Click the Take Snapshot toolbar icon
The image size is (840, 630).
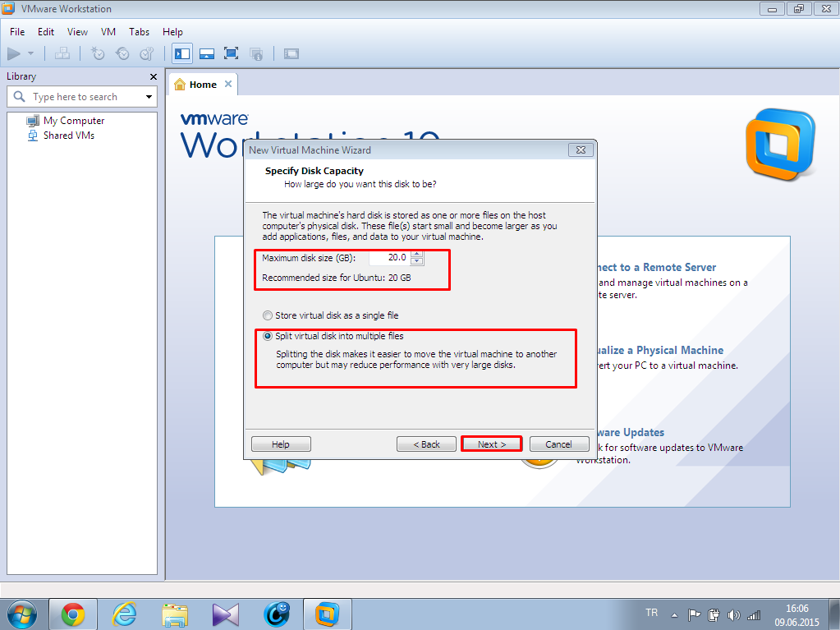coord(98,53)
